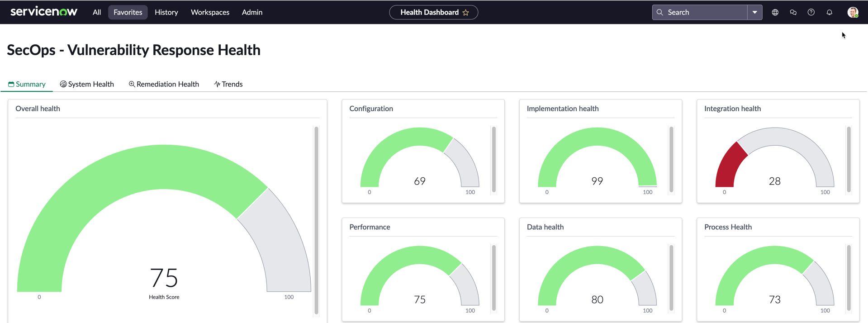
Task: Click the Process Health widget scrollbar
Action: click(x=849, y=278)
